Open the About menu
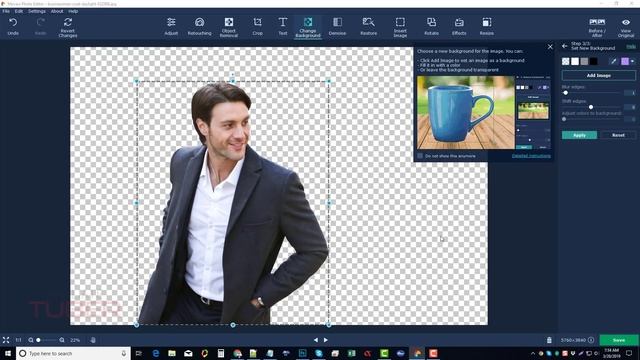Screen dimensions: 640x360 [x=57, y=11]
